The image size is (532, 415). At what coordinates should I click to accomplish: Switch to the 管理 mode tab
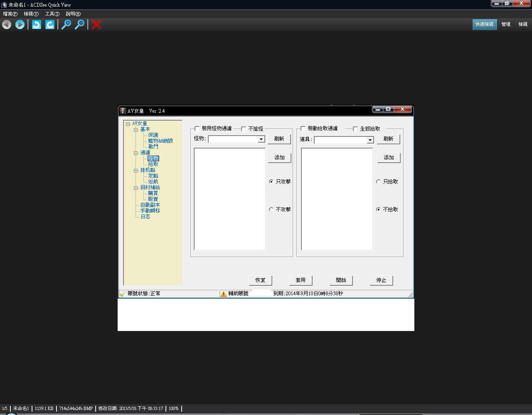[x=506, y=24]
